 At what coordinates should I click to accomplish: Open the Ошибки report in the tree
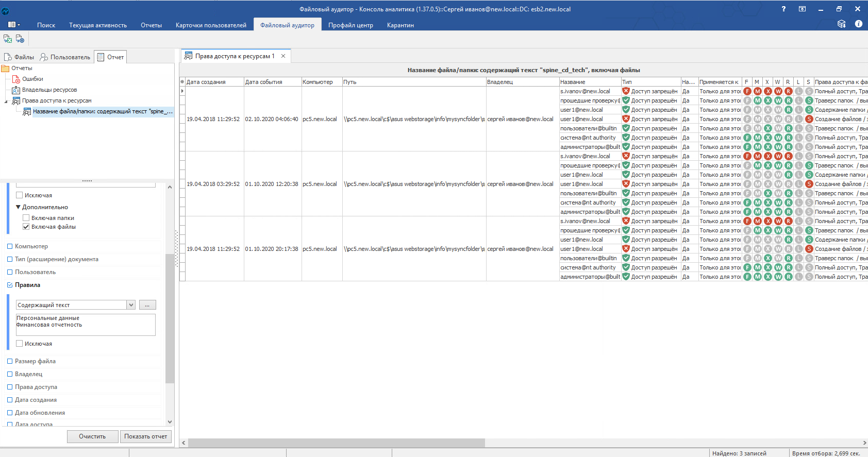32,79
